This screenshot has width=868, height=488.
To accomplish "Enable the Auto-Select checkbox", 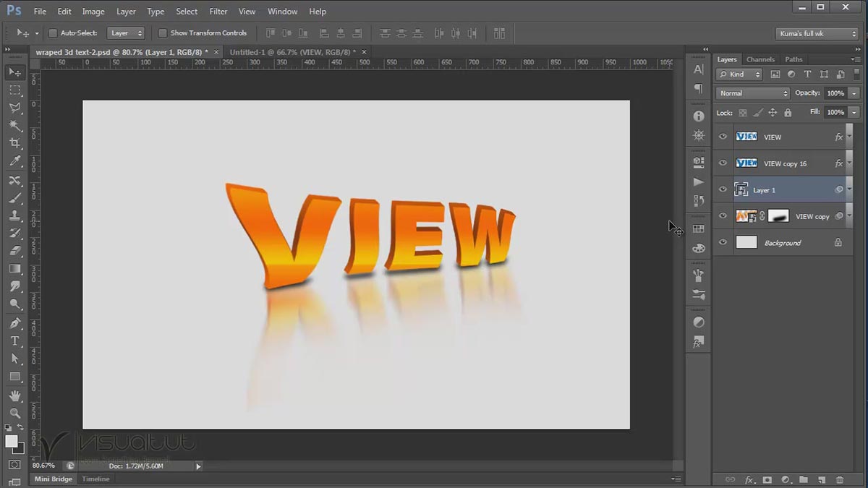I will pos(52,33).
